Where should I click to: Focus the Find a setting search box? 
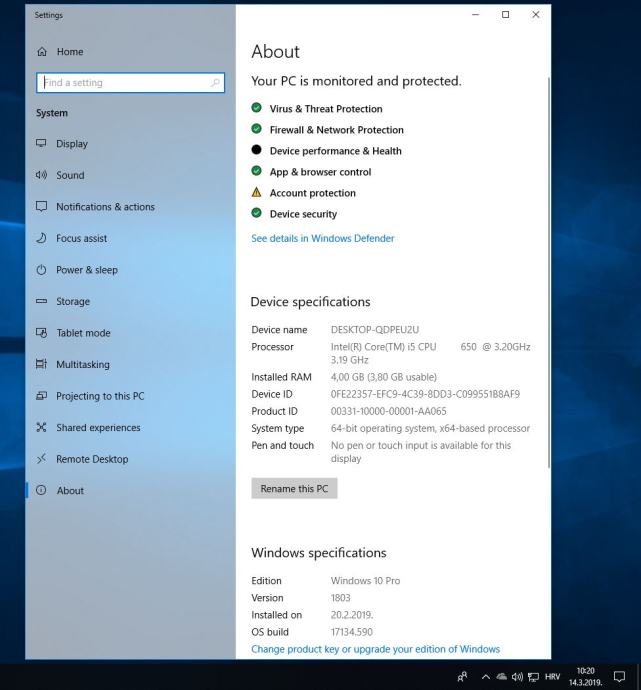coord(130,83)
